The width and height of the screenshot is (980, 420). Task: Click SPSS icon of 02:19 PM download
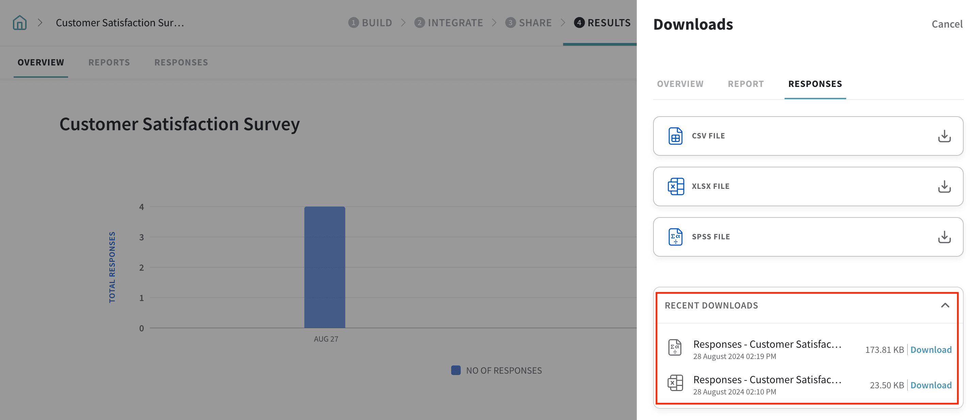[675, 347]
